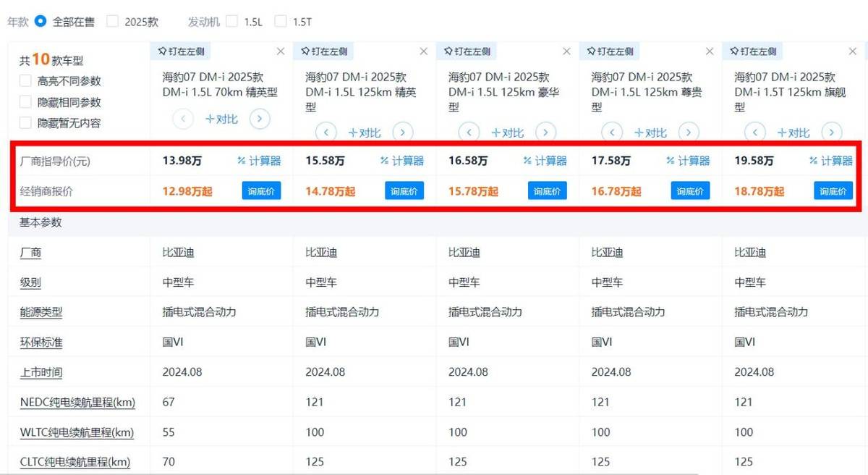
Task: Open the 计算器 for the 13.98万 model
Action: (x=259, y=161)
